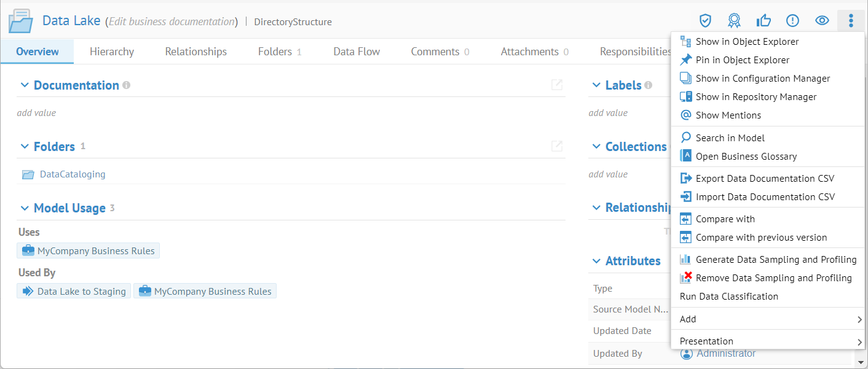The height and width of the screenshot is (369, 868).
Task: Open the three-dot more actions menu
Action: coord(851,21)
